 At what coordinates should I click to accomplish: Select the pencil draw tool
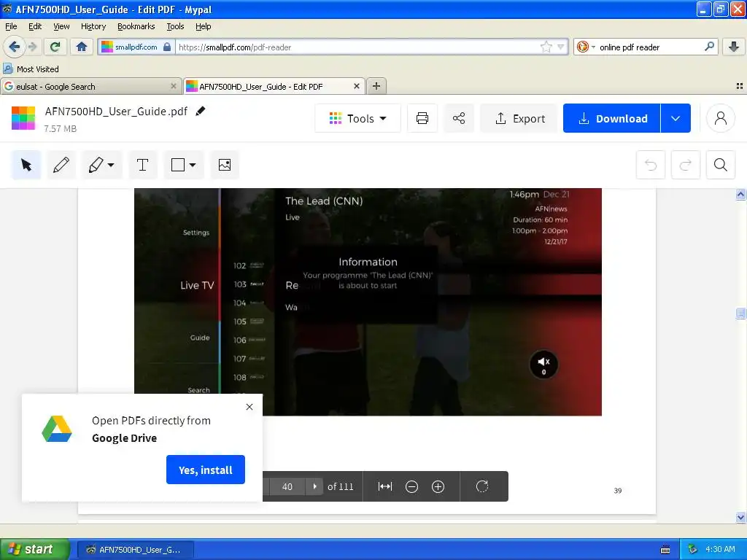61,165
